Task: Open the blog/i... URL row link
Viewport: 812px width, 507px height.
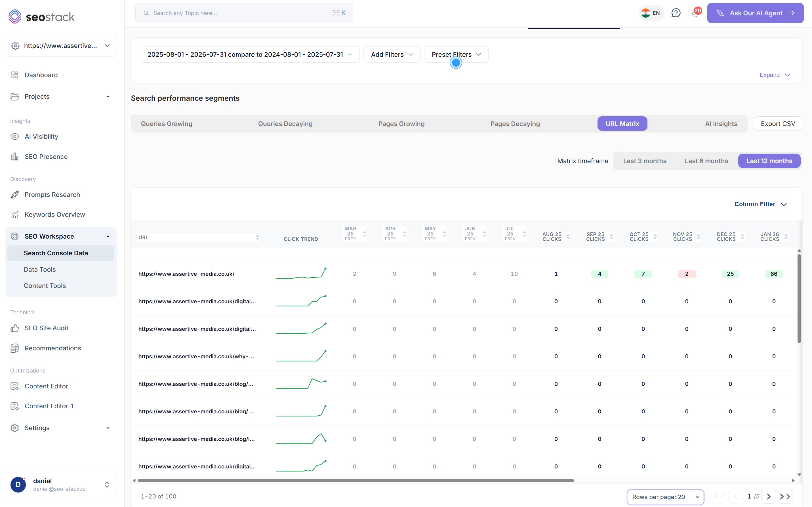Action: coord(196,439)
